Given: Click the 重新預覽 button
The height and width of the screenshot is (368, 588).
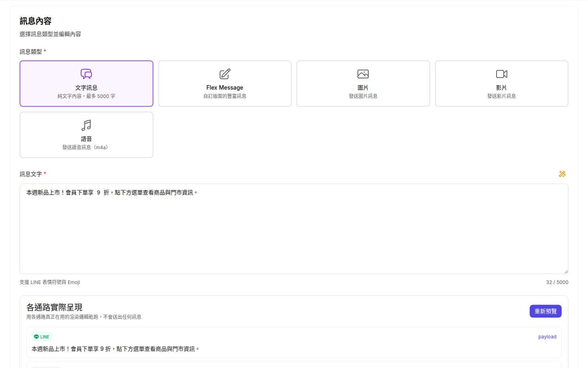Looking at the screenshot, I should click(x=545, y=311).
